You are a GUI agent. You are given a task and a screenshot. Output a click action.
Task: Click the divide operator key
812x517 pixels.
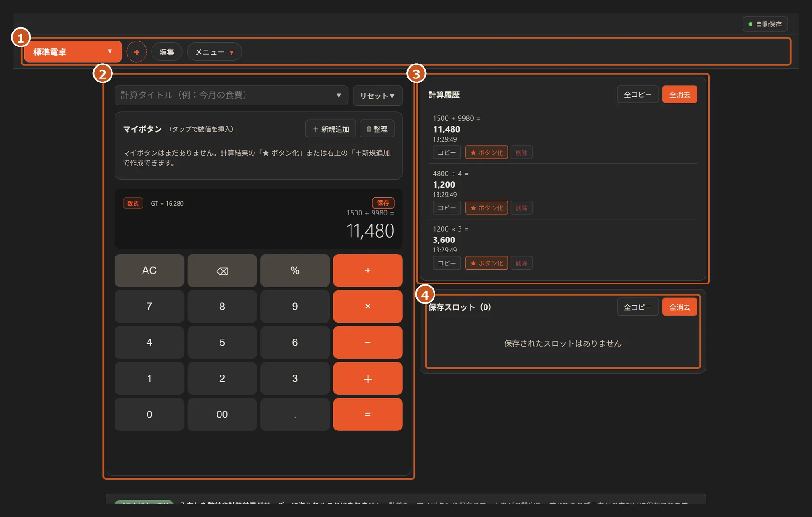(x=368, y=270)
